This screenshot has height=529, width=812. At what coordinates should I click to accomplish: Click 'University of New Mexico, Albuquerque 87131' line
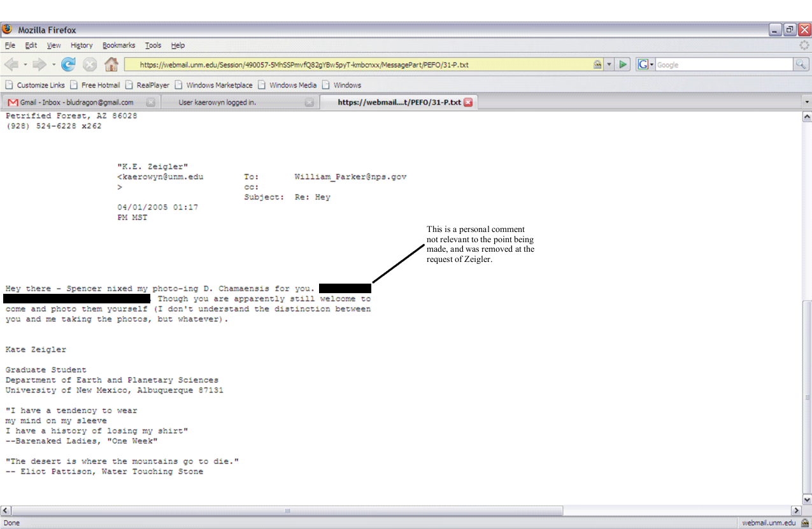(x=115, y=390)
